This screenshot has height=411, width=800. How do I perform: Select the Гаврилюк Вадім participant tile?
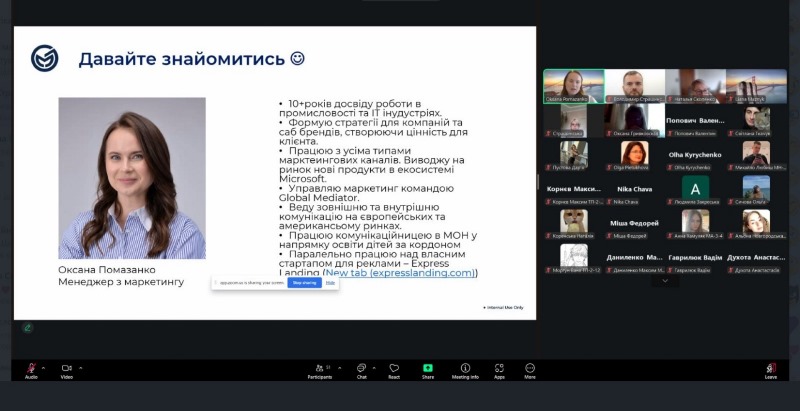pyautogui.click(x=695, y=258)
